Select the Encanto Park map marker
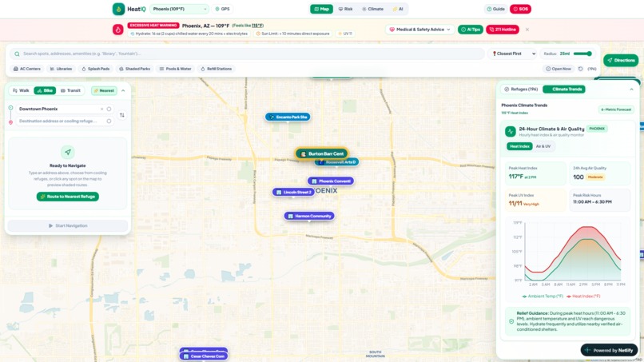 [x=288, y=117]
